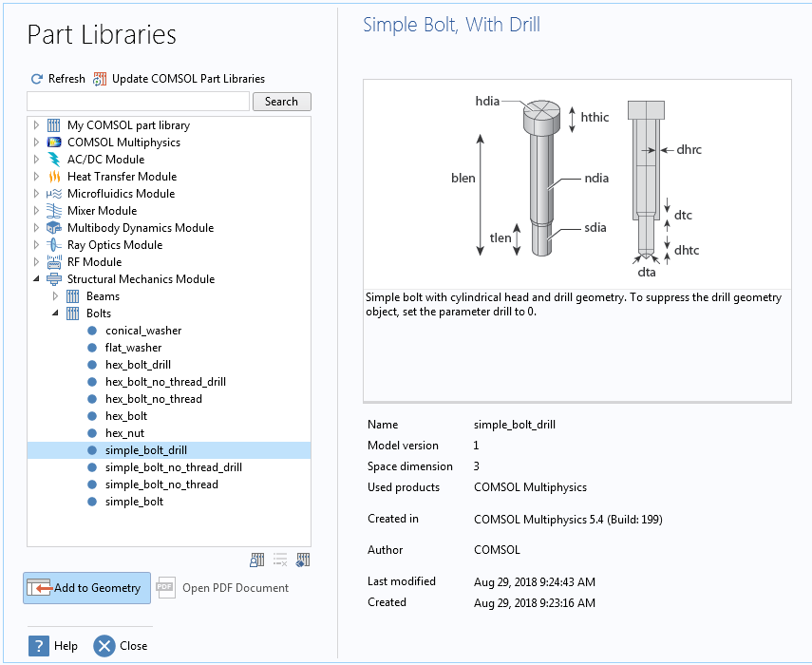Collapse the Structural Mechanics Module node
The width and height of the screenshot is (812, 665).
click(36, 279)
